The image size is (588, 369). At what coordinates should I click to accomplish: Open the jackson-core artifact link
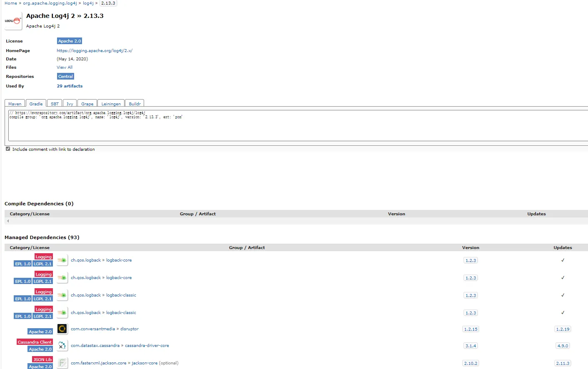pyautogui.click(x=145, y=363)
